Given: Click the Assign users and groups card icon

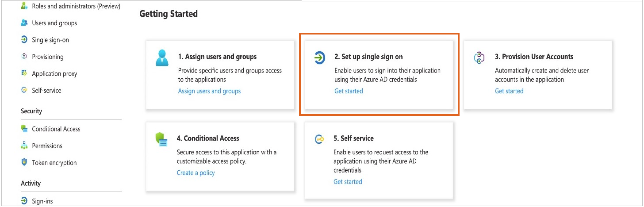Looking at the screenshot, I should tap(162, 58).
